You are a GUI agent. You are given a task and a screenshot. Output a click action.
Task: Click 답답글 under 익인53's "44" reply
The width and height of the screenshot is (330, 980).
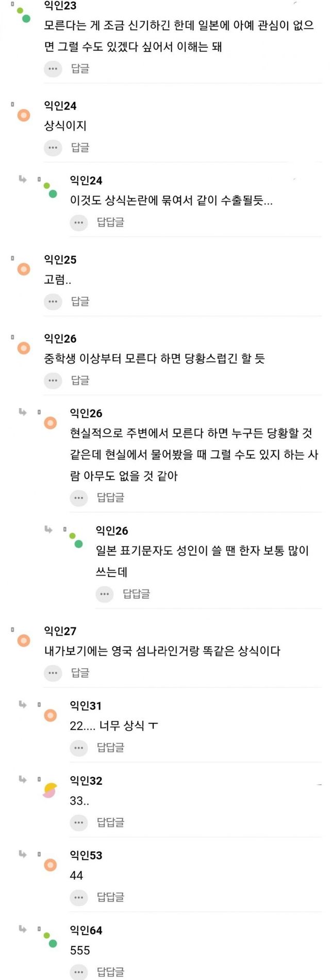click(110, 897)
